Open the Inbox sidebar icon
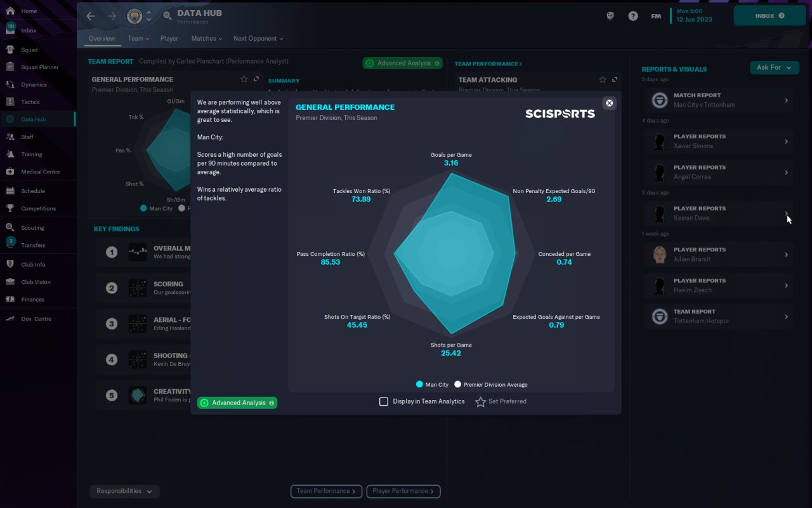The width and height of the screenshot is (812, 508). 10,30
